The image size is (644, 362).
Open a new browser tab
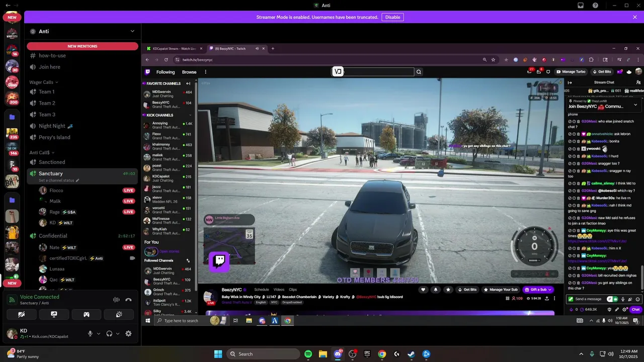pyautogui.click(x=273, y=49)
